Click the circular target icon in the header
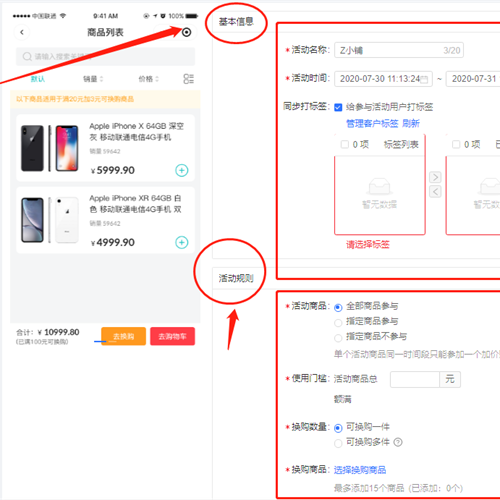Viewport: 500px width, 500px height. pos(187,32)
